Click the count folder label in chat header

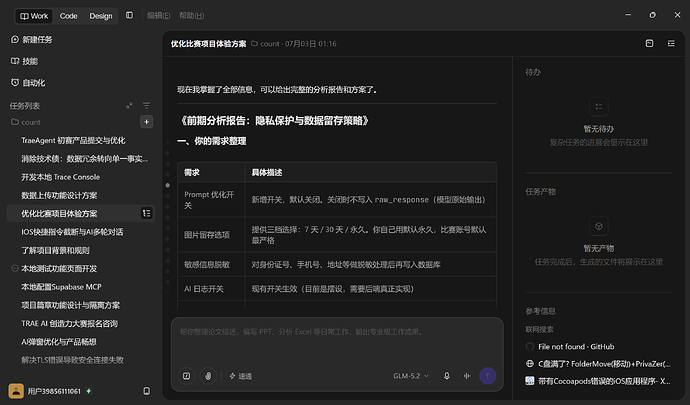coord(265,44)
